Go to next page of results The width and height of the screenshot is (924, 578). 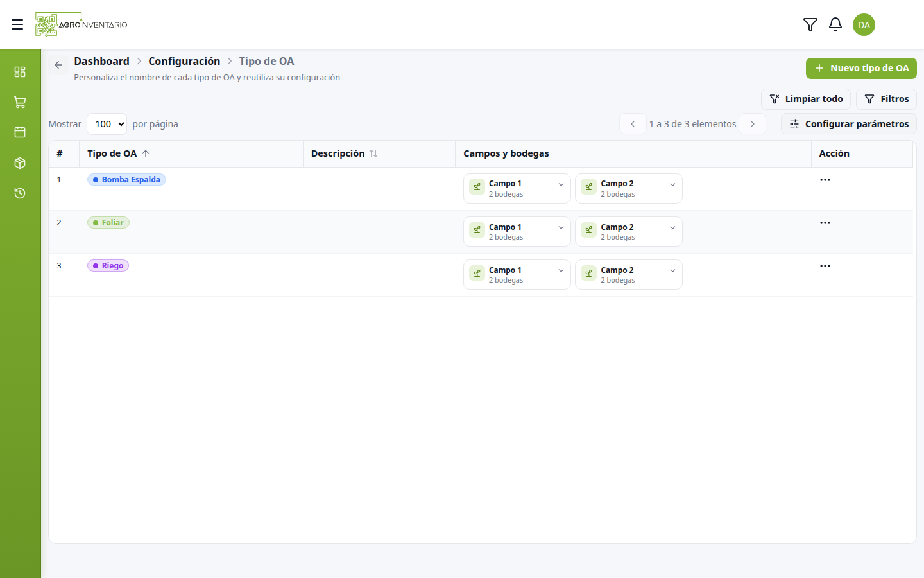point(753,124)
